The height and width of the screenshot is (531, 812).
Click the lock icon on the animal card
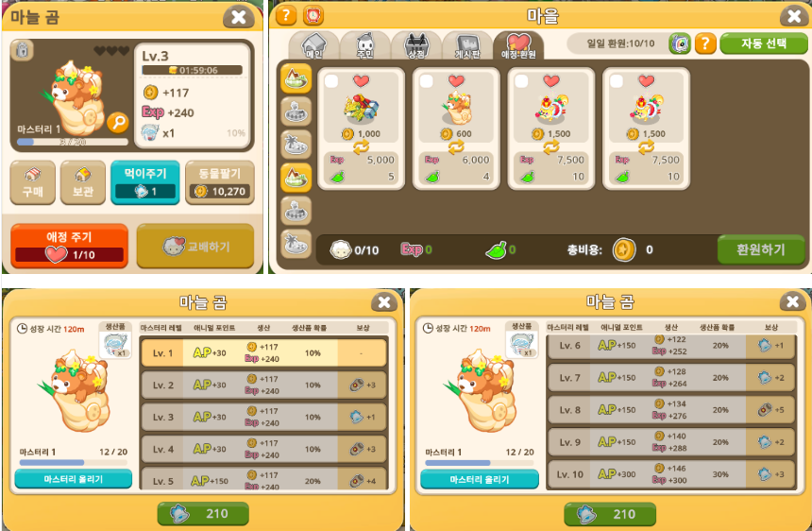22,50
